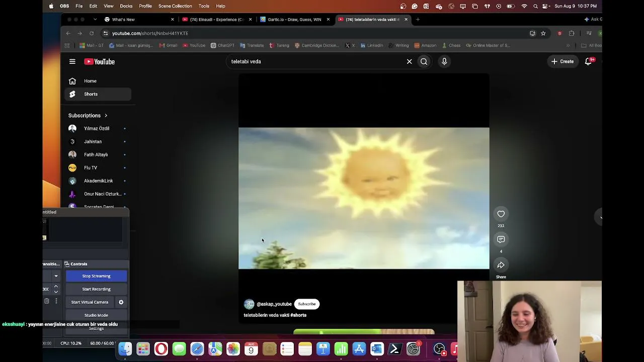Reload the page in Chrome
This screenshot has height=362, width=644.
click(x=92, y=33)
